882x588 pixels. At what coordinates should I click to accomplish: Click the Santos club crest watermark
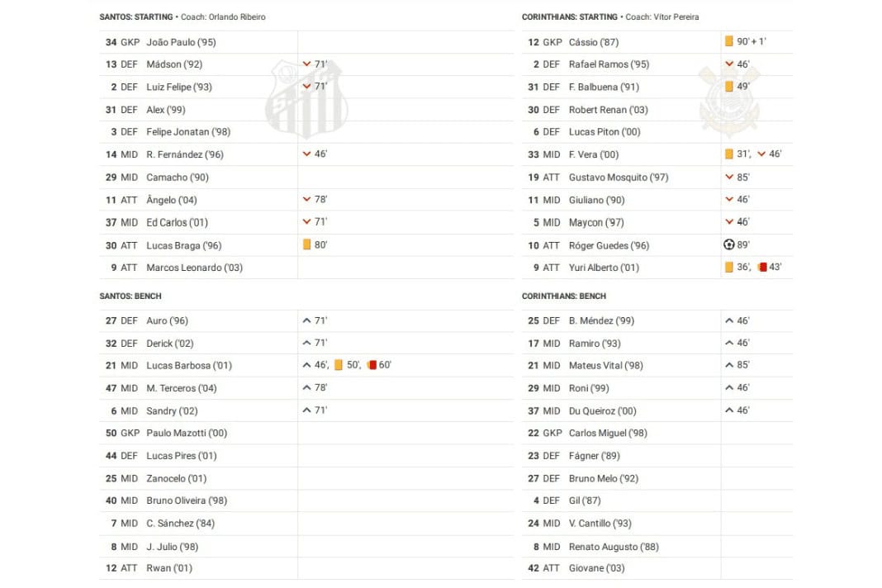306,98
